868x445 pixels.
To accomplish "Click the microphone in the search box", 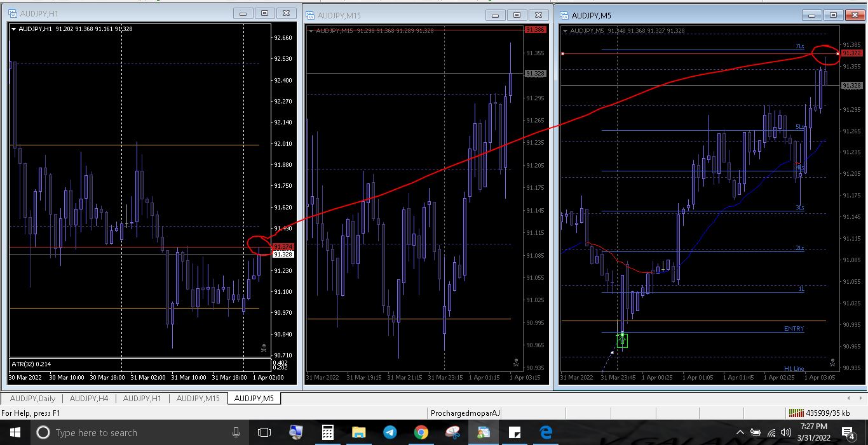I will pyautogui.click(x=236, y=432).
